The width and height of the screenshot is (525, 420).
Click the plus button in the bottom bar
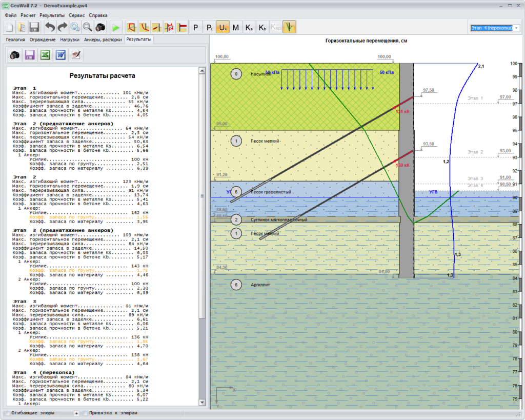76,413
